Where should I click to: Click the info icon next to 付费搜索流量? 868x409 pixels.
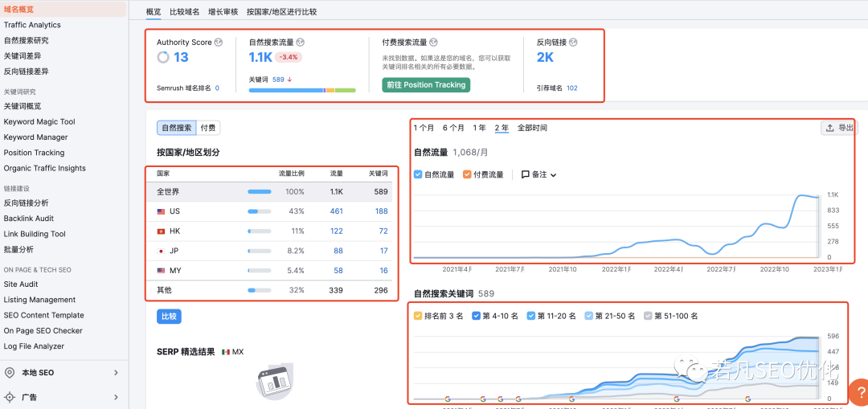pos(433,42)
